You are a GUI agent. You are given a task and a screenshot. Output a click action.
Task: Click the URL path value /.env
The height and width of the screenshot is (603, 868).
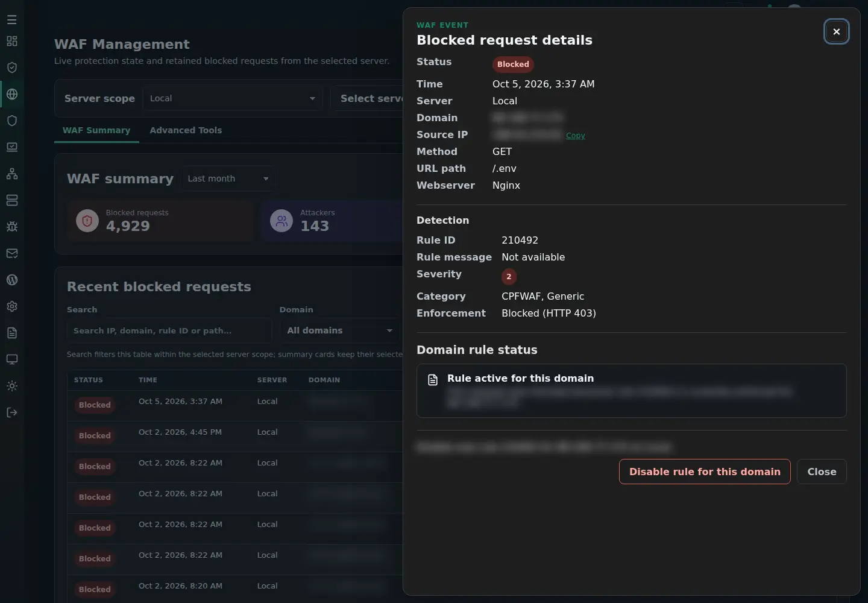[x=505, y=168]
